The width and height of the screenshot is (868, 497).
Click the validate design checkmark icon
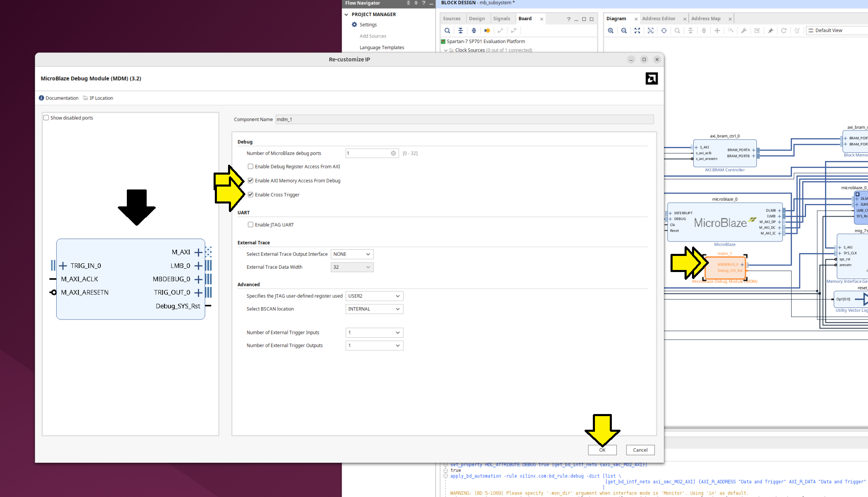click(757, 31)
